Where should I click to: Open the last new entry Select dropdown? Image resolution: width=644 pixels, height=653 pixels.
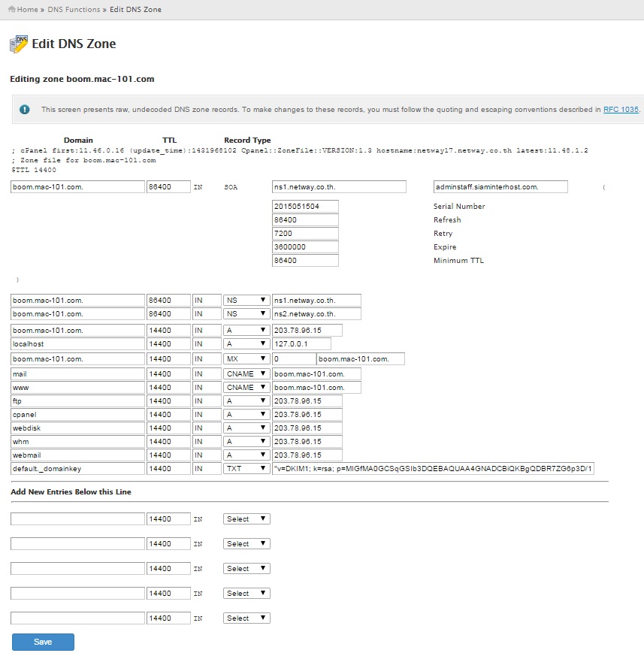246,618
